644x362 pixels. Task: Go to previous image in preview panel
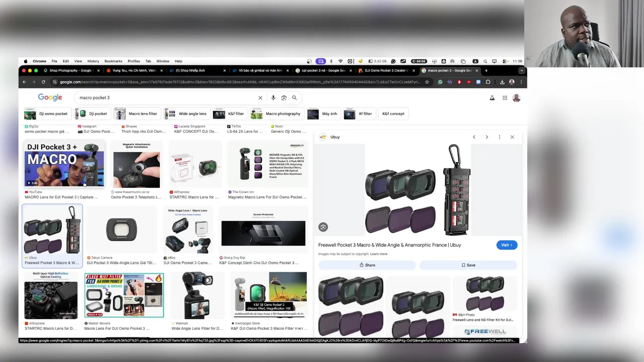coord(474,137)
